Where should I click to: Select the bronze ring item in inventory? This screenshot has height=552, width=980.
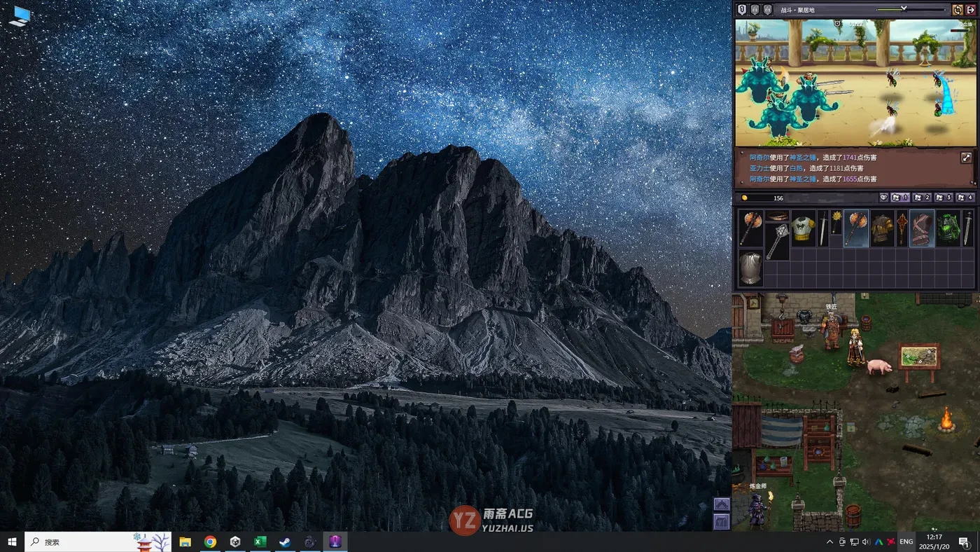777,216
